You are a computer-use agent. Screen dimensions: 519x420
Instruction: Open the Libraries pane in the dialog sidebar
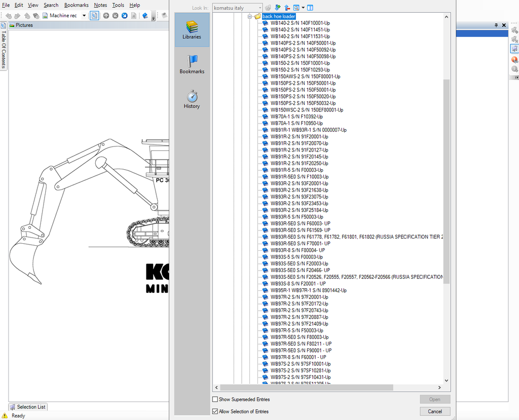point(192,30)
